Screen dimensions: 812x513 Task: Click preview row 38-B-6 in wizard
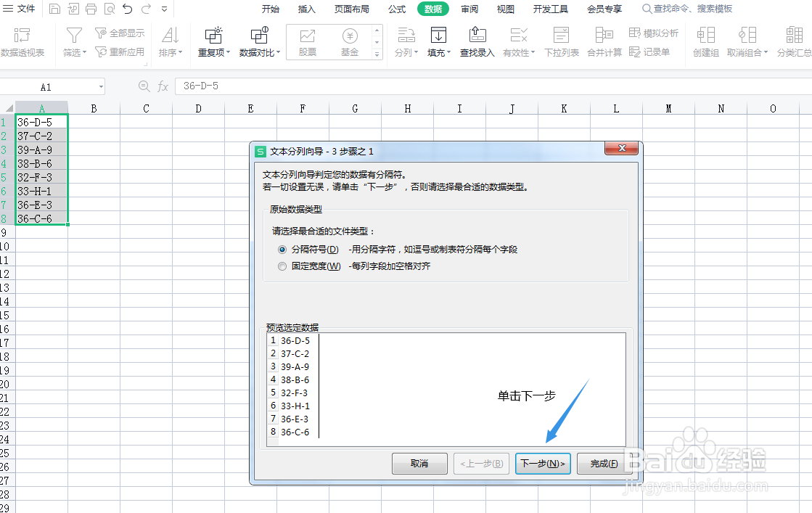coord(295,379)
